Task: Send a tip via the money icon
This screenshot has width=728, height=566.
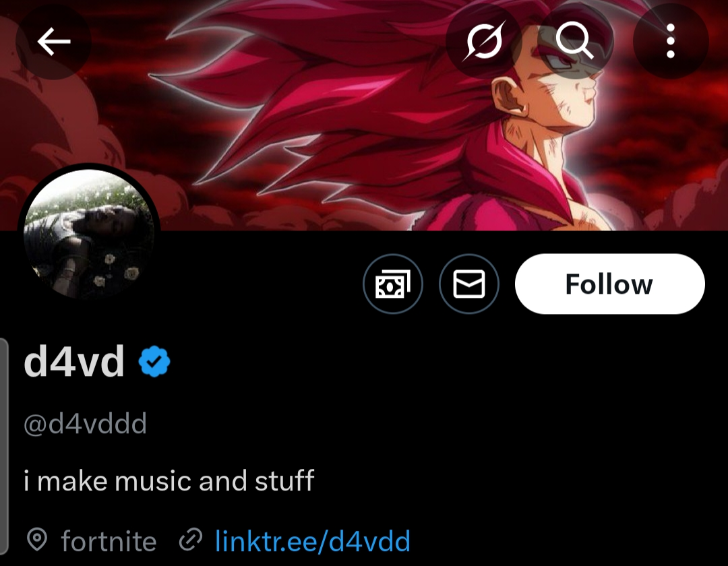Action: [393, 284]
